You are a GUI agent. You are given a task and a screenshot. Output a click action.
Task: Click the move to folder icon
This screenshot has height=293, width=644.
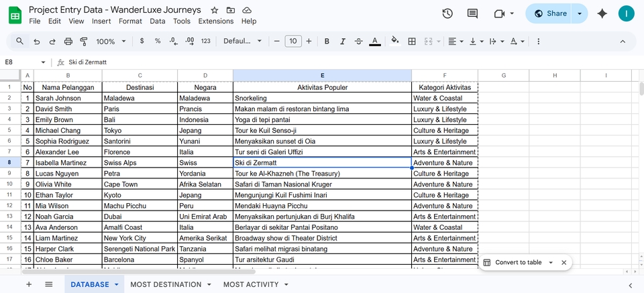pyautogui.click(x=231, y=10)
